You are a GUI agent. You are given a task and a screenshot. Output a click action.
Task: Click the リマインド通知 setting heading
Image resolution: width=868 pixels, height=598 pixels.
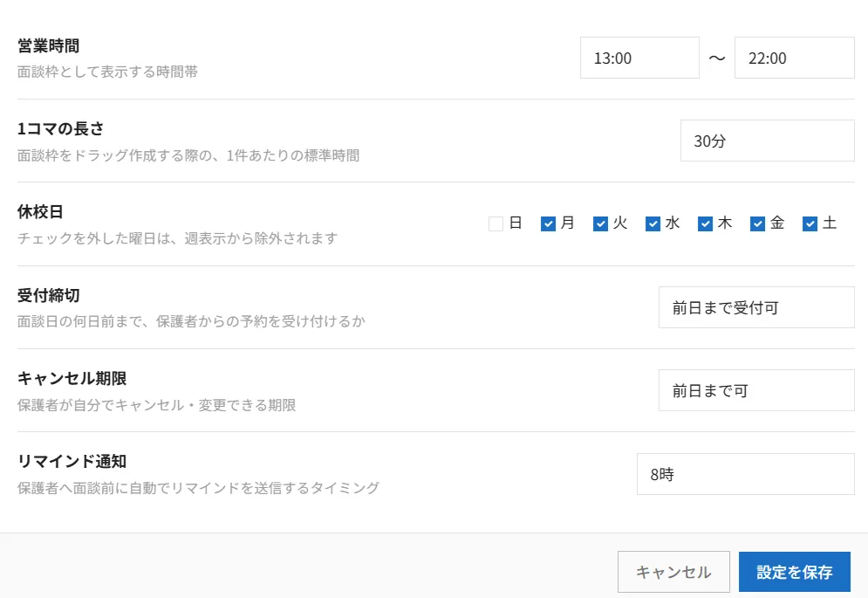[72, 461]
